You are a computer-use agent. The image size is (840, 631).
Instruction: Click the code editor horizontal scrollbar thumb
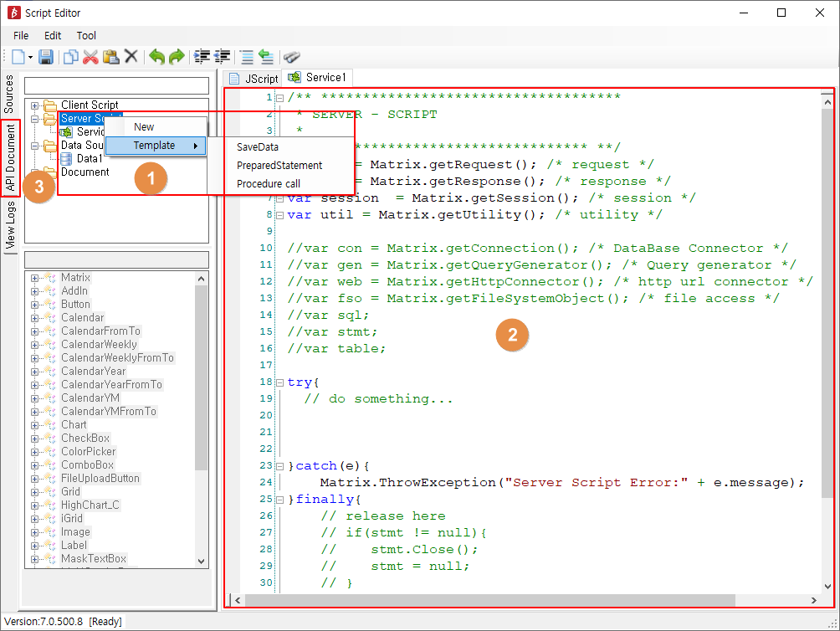pos(490,600)
